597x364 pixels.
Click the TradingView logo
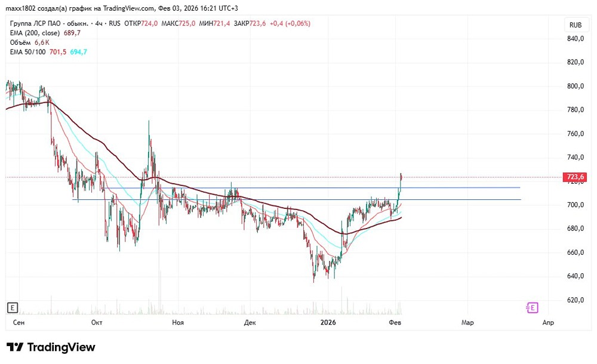click(x=51, y=347)
